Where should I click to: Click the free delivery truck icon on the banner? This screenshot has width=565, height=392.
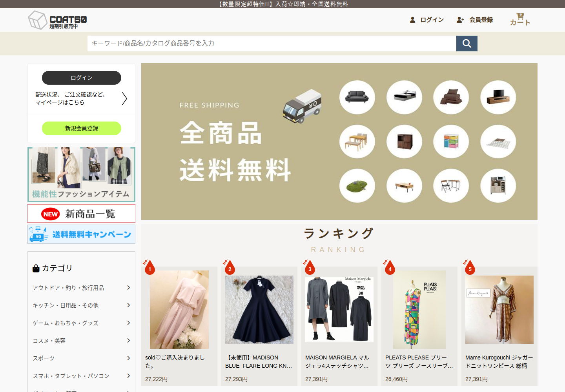pyautogui.click(x=302, y=106)
